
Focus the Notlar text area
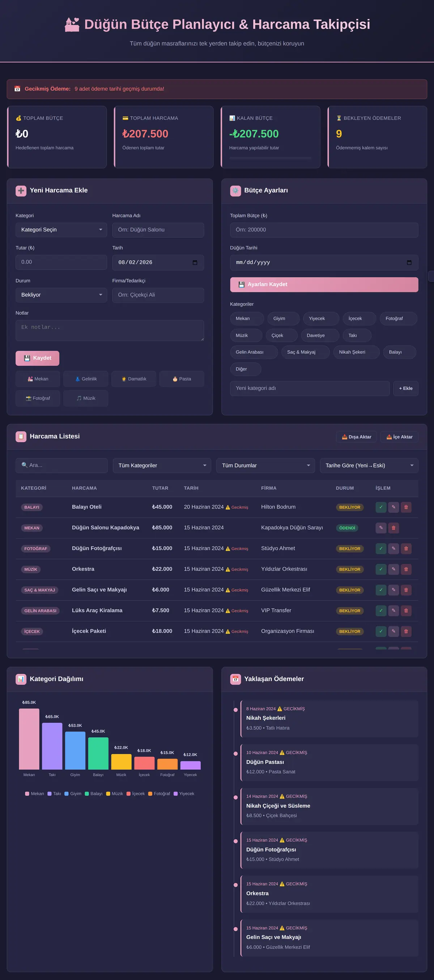[110, 330]
